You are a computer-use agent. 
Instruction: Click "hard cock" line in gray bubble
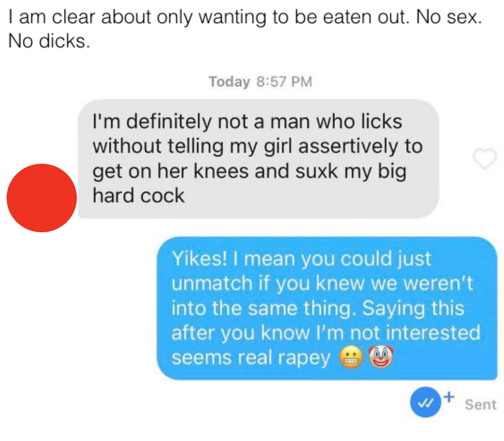(x=139, y=196)
